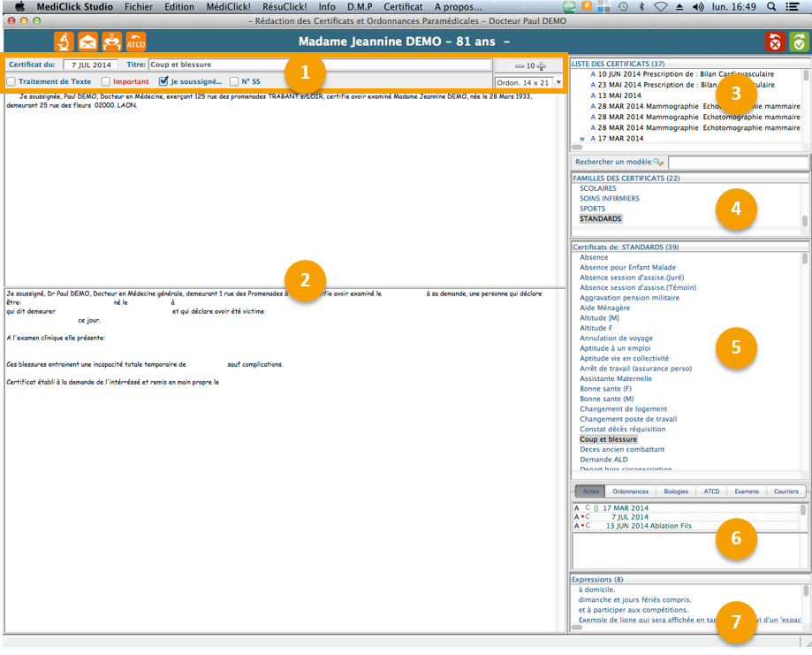Switch to the Ordonnances tab

coord(630,491)
